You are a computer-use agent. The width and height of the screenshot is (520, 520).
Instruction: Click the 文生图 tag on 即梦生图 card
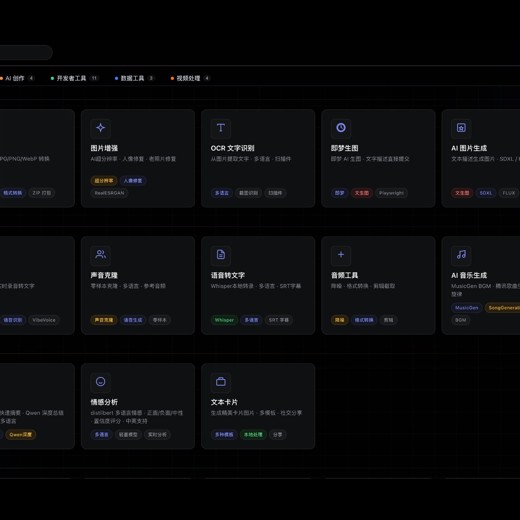pos(362,193)
